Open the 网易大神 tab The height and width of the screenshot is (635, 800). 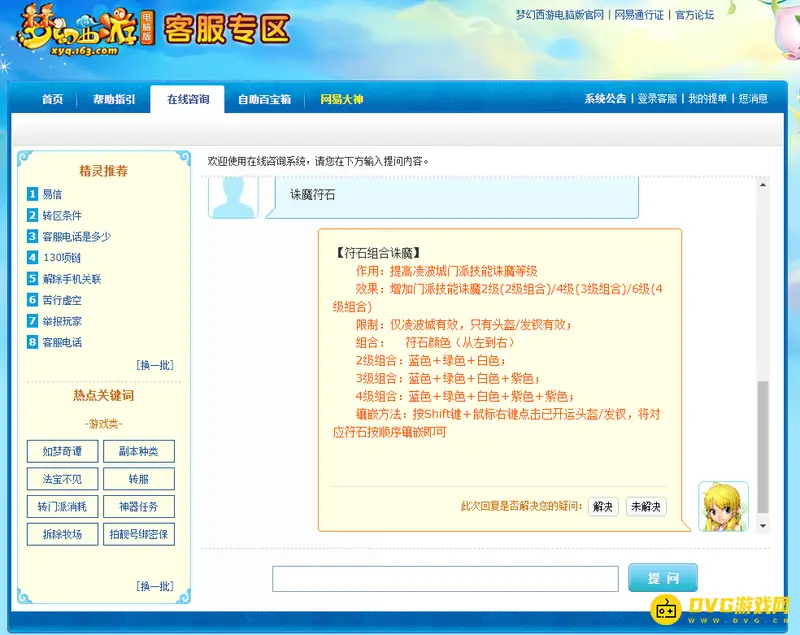pos(341,99)
